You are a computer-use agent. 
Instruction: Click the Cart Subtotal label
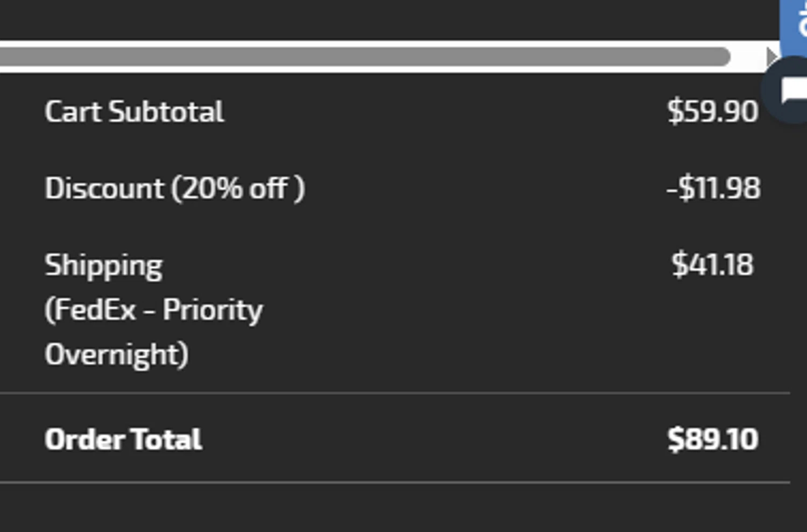(x=134, y=112)
